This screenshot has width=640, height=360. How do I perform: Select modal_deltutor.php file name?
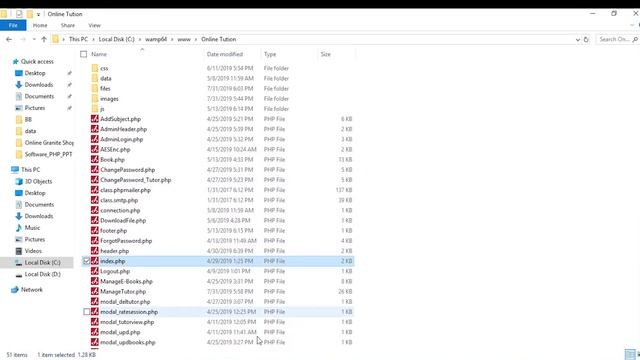click(125, 302)
